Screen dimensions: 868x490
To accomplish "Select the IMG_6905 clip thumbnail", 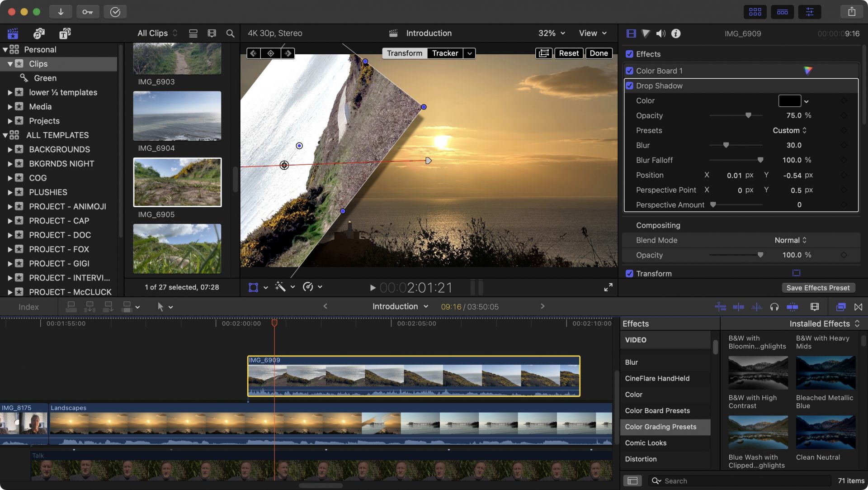I will 177,182.
